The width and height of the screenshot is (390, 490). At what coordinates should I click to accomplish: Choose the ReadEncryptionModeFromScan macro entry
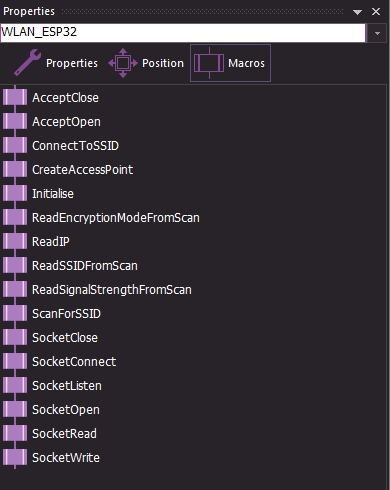[x=116, y=218]
